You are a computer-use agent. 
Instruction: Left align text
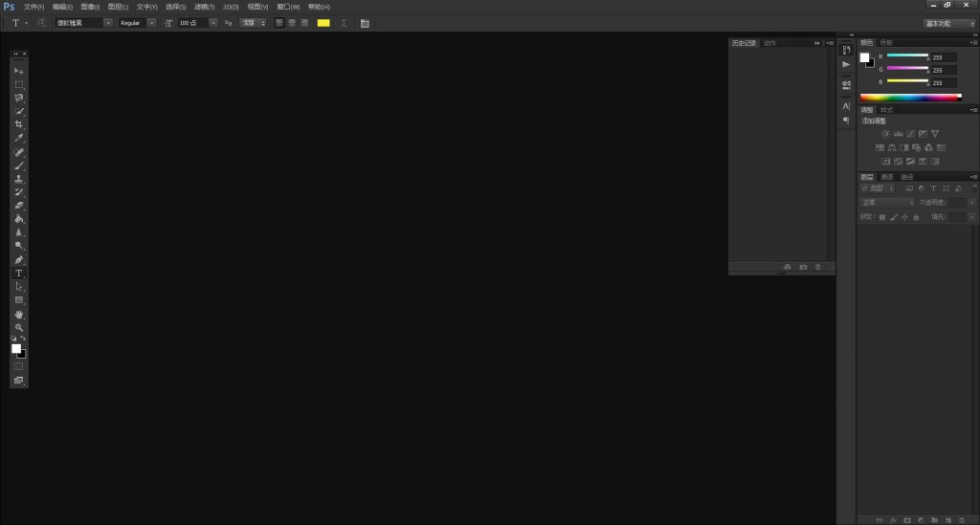[279, 23]
